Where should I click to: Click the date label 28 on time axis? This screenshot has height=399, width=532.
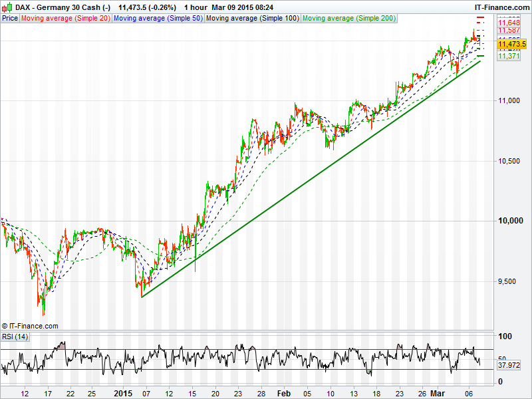261,394
